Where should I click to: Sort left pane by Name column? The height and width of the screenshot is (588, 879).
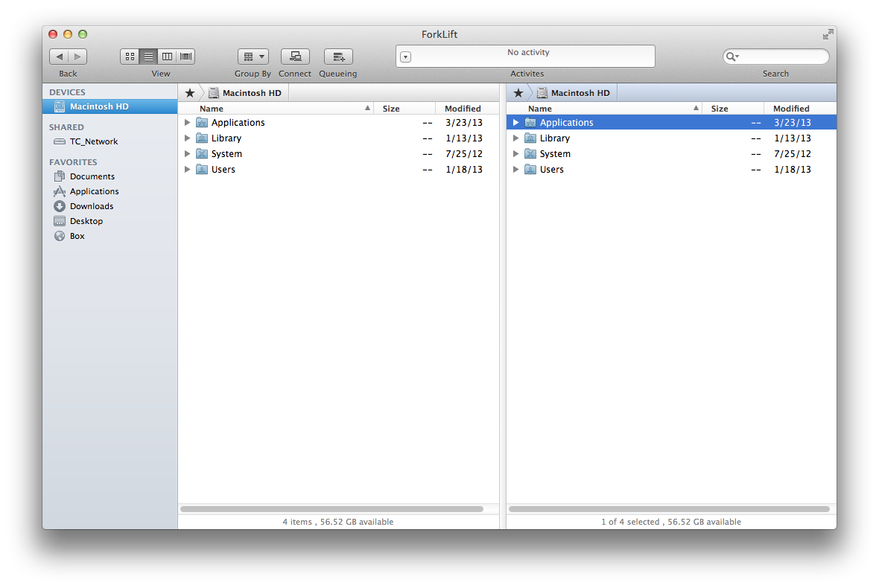(x=276, y=109)
